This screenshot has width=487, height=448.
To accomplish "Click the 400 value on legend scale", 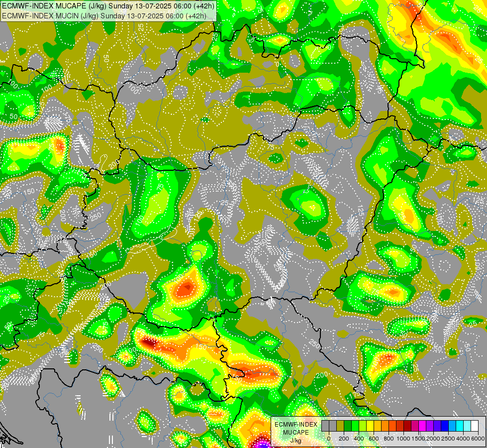I will point(359,439).
